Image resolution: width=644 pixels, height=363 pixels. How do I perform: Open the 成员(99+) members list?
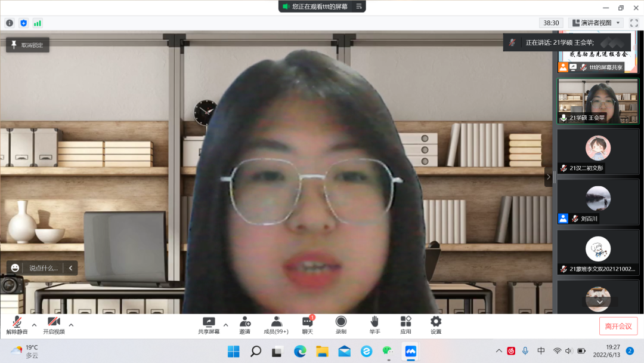(x=276, y=325)
